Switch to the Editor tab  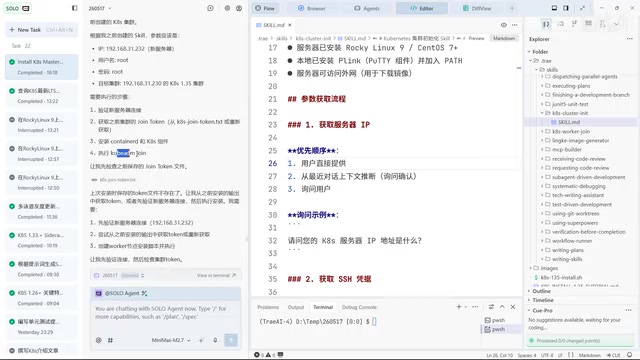tap(422, 8)
